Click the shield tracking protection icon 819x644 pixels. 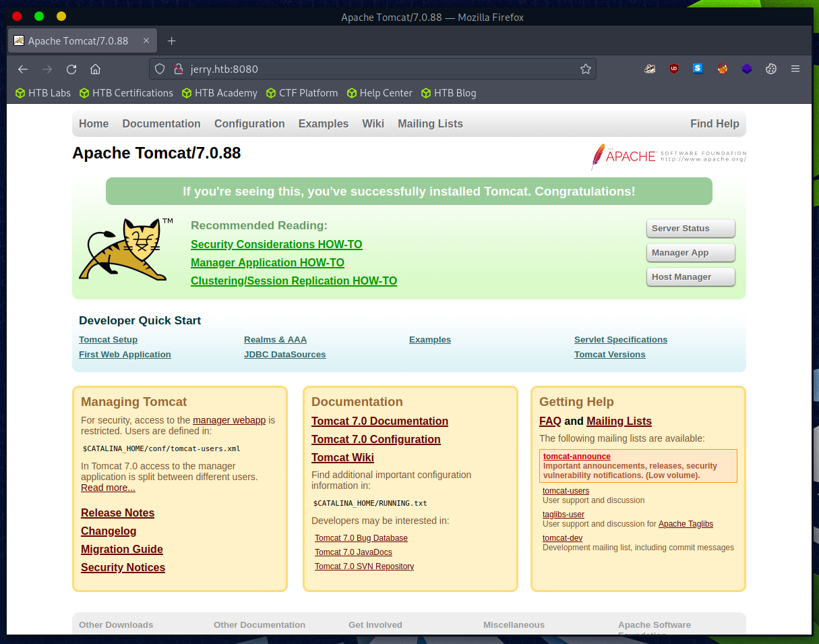[x=160, y=69]
